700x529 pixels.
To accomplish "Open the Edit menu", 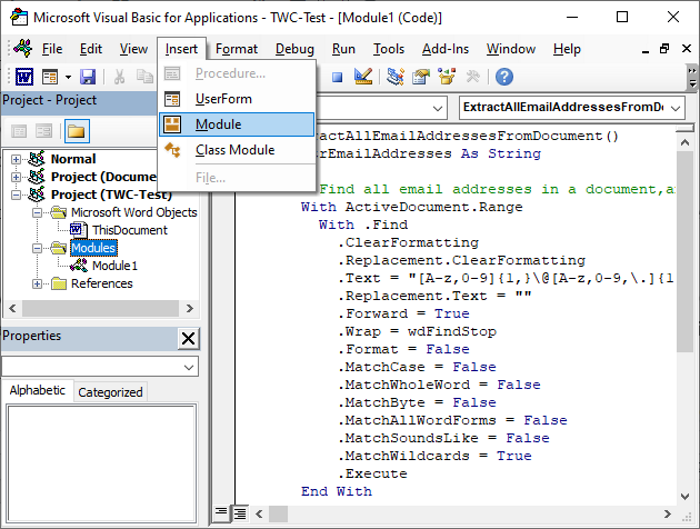I will (x=91, y=49).
